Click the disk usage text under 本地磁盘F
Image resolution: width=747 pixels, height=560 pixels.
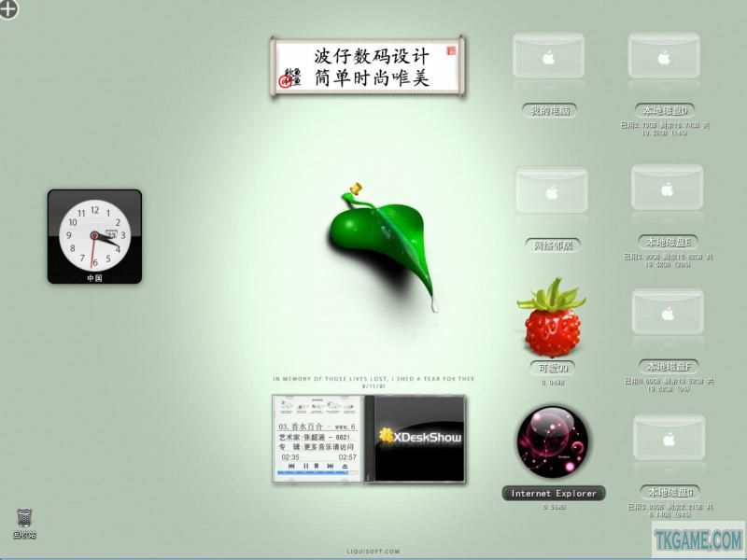point(669,385)
